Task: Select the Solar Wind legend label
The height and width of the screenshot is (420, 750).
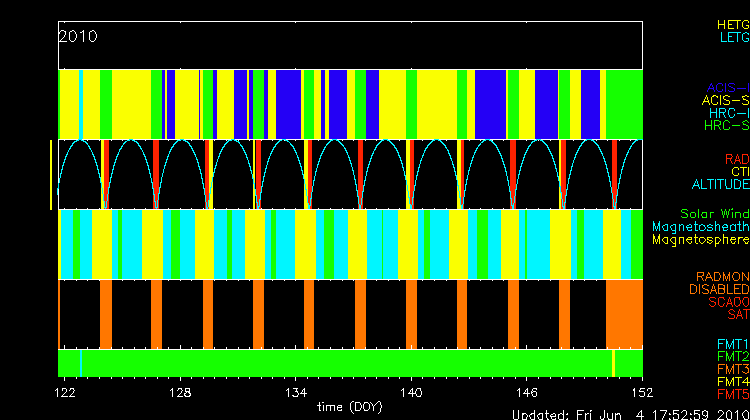Action: (714, 214)
